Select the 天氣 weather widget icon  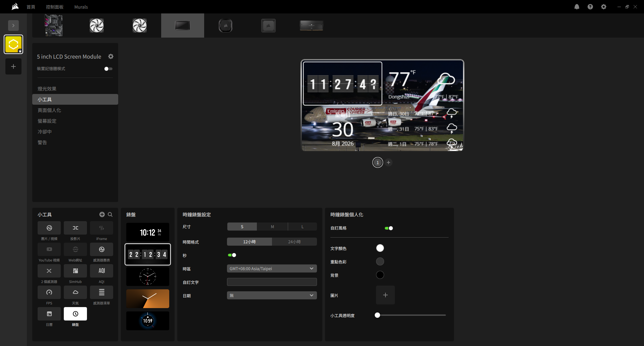[x=75, y=292]
